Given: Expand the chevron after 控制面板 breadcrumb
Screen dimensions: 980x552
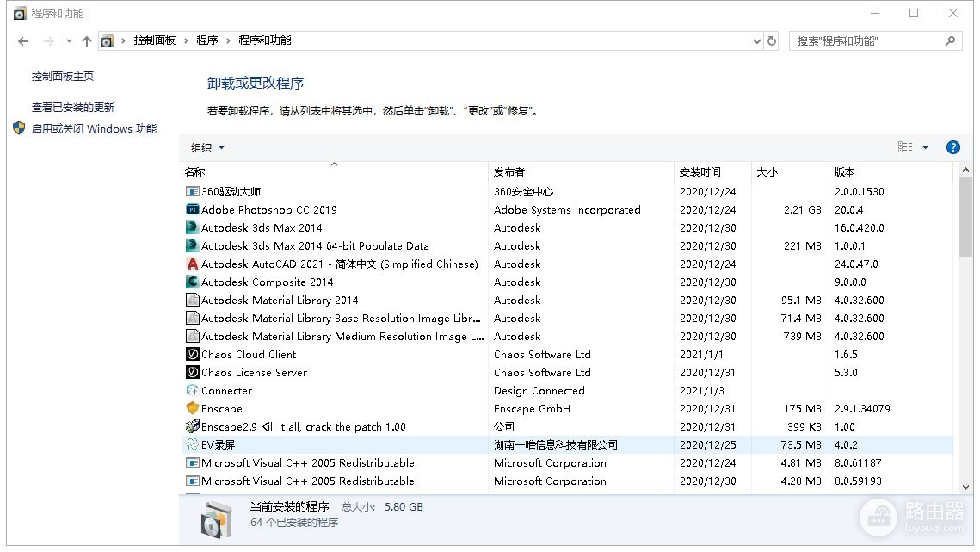Looking at the screenshot, I should point(186,40).
